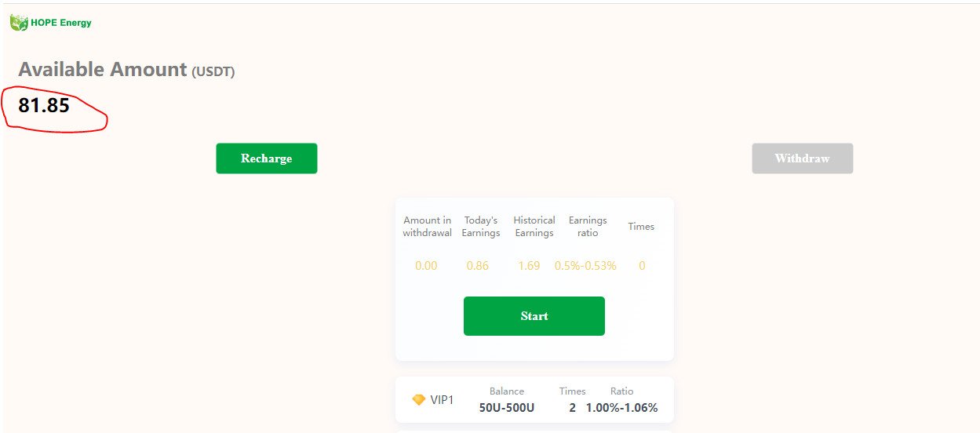Open the Recharge page
Screen dimensions: 980x433
[x=267, y=158]
